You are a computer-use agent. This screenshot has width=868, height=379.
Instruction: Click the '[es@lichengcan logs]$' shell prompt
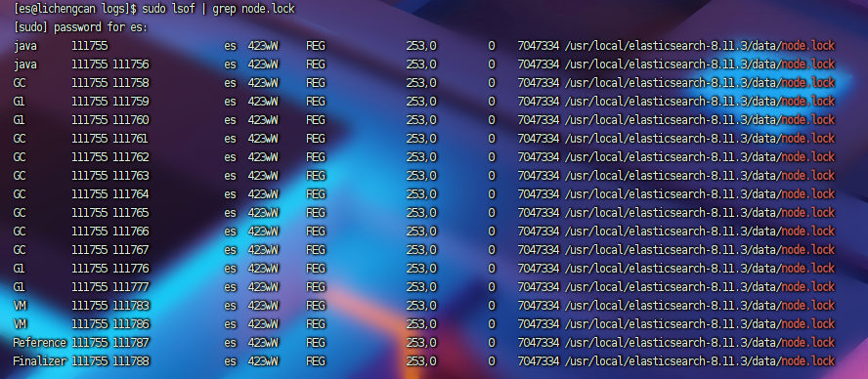[76, 9]
